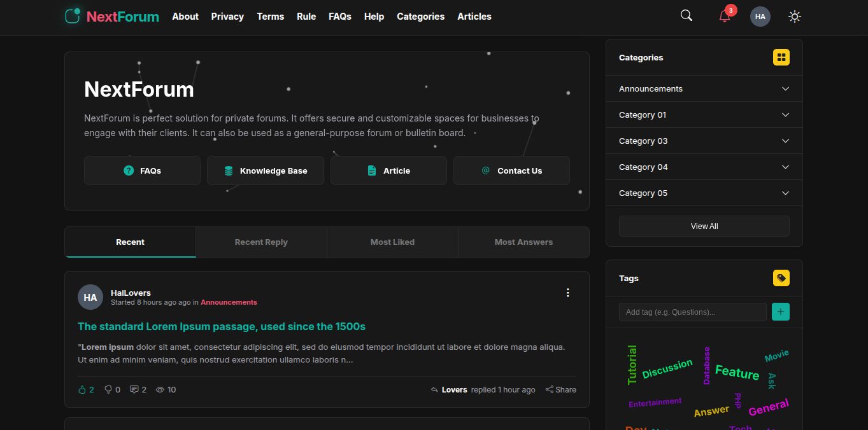The width and height of the screenshot is (868, 430).
Task: Select the green Feature tag in cloud
Action: click(x=737, y=372)
